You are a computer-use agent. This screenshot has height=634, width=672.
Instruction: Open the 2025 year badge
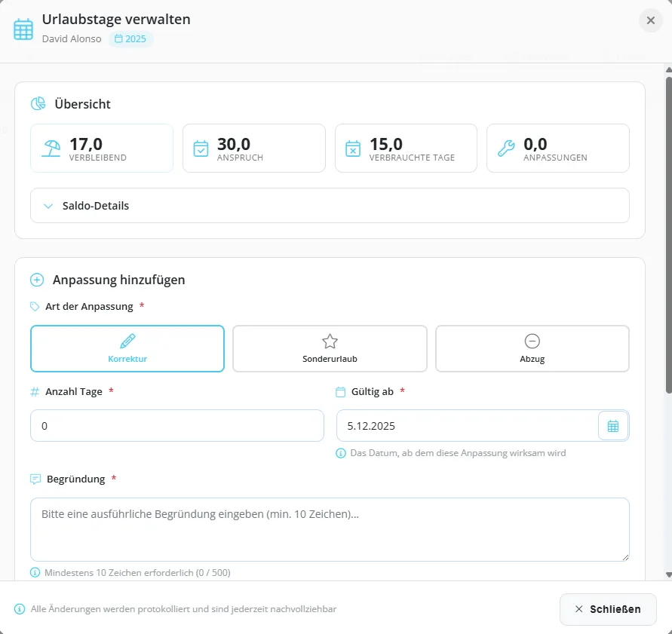130,38
